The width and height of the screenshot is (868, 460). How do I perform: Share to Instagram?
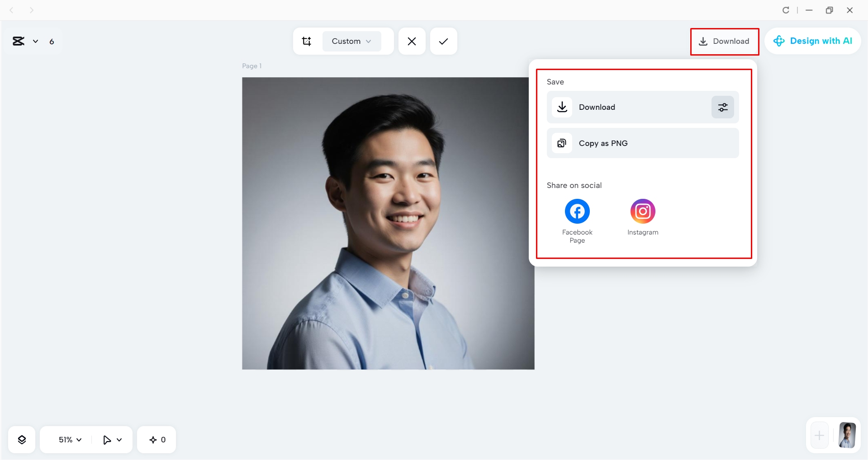click(643, 217)
